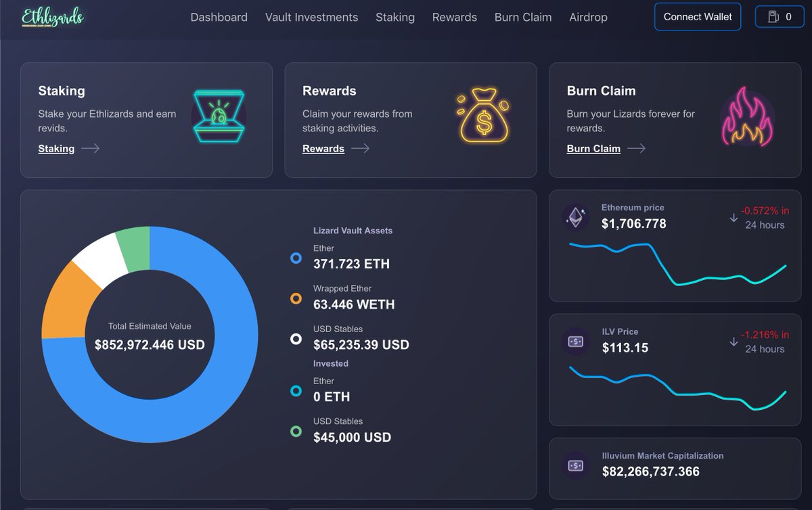
Task: Click the neon flame Burn Claim icon
Action: 747,117
